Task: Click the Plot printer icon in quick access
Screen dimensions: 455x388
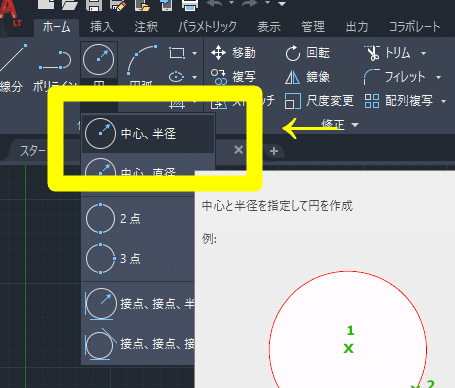Action: pos(190,5)
